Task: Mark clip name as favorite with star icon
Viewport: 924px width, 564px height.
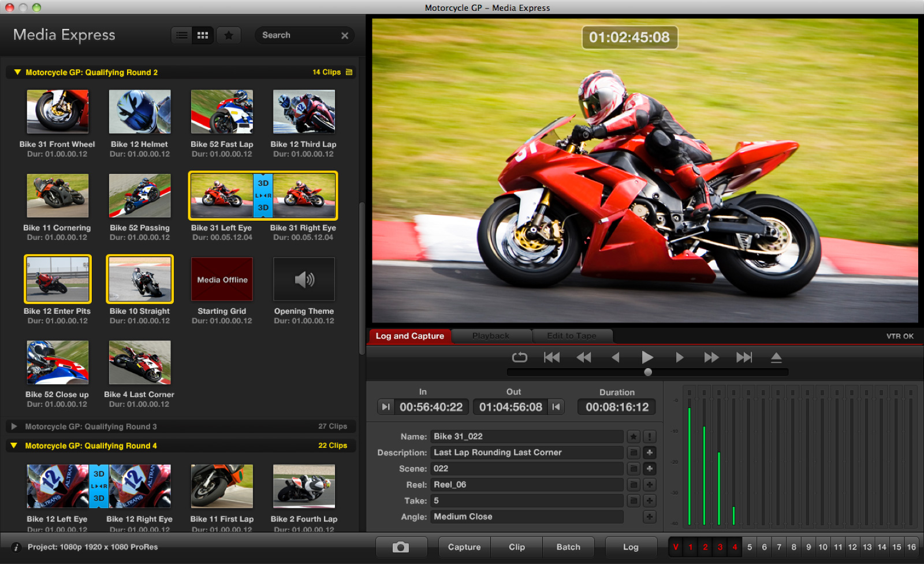Action: point(634,436)
